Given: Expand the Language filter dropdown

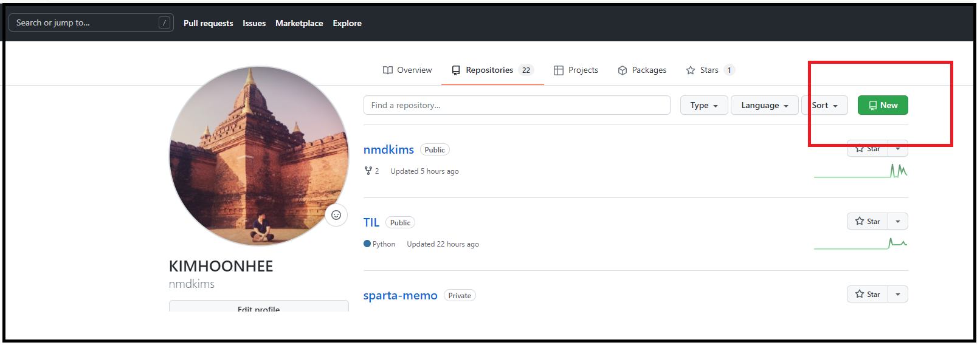Looking at the screenshot, I should tap(765, 105).
